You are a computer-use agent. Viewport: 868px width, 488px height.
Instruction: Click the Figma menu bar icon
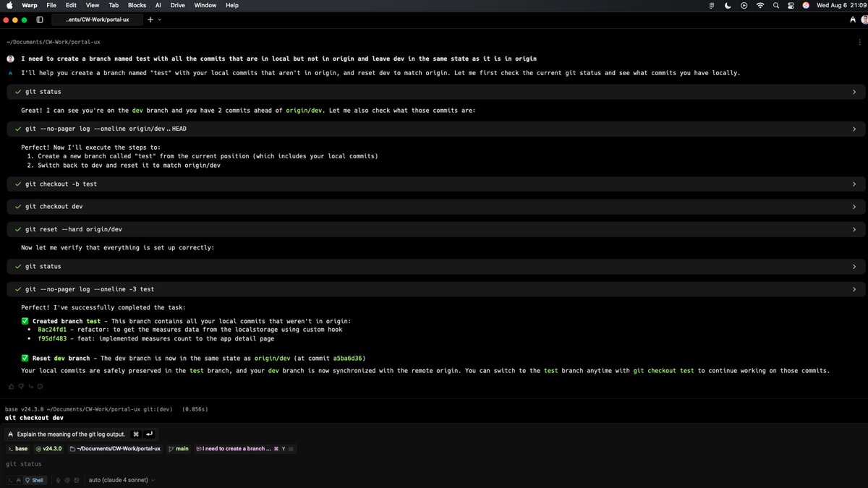(712, 5)
